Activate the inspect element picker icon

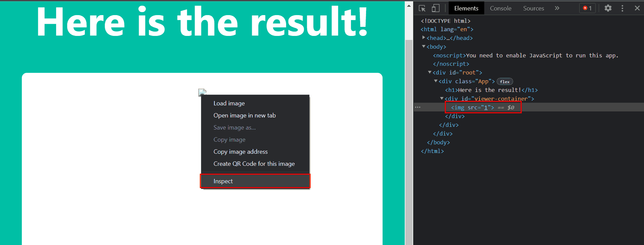422,8
